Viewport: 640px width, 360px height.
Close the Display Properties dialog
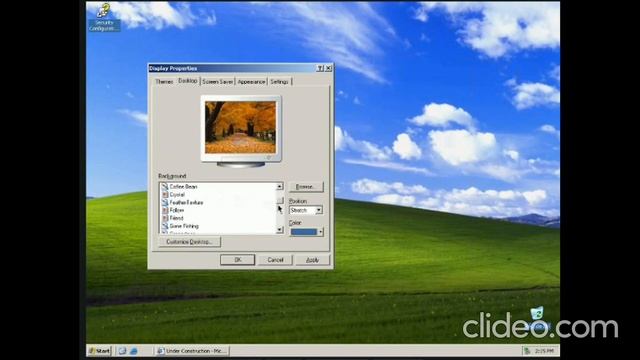[x=329, y=68]
